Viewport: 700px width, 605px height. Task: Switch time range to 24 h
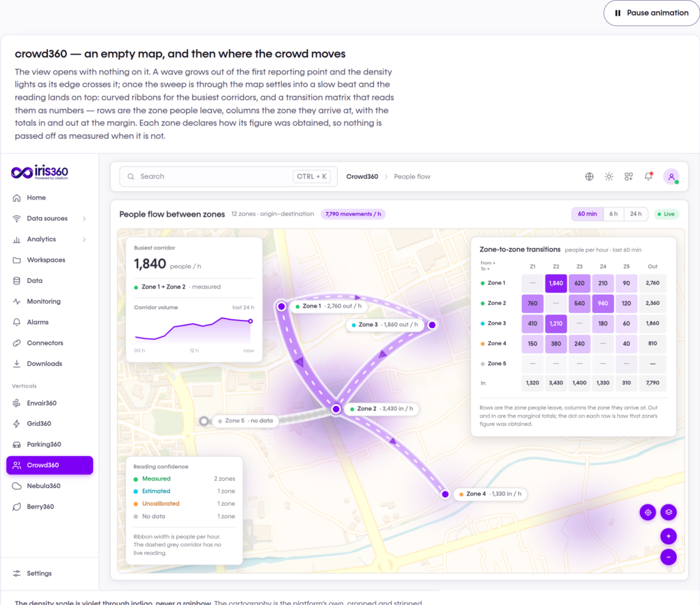636,214
